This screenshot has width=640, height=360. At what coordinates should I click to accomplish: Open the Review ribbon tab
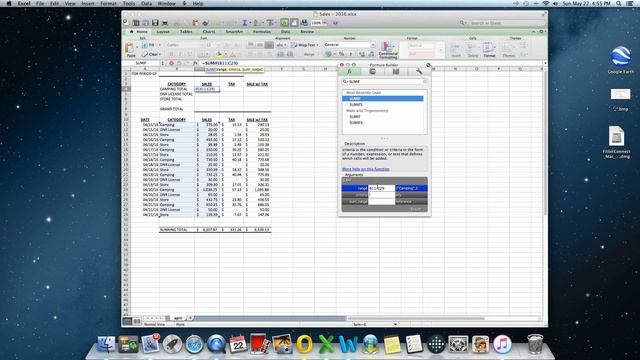pyautogui.click(x=307, y=31)
